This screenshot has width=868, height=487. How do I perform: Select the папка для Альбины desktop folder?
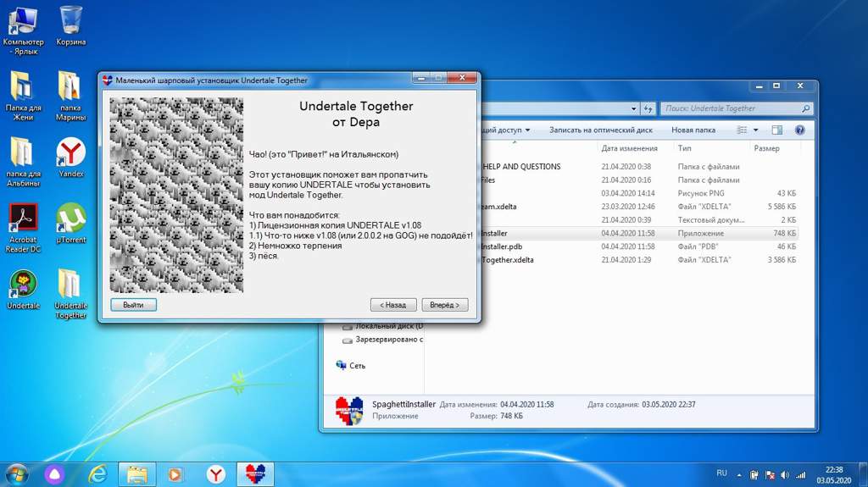click(23, 161)
